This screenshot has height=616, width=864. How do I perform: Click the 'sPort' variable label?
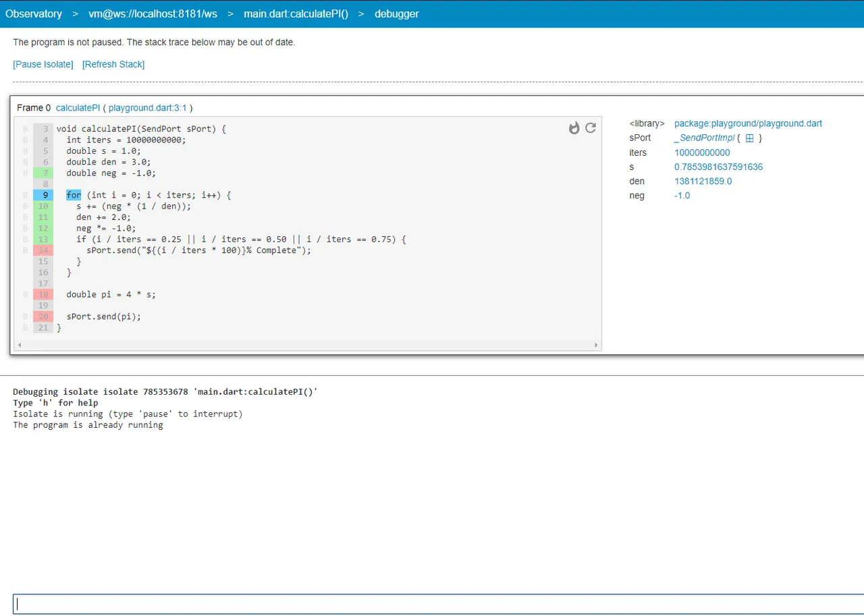[x=640, y=138]
